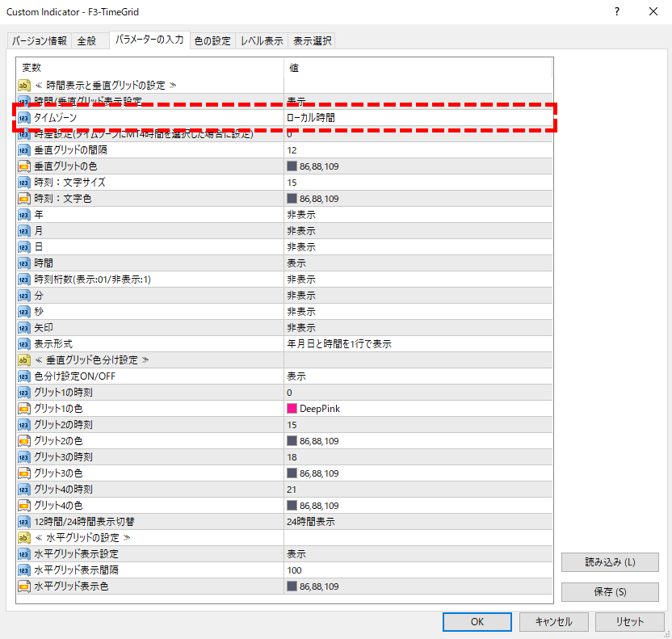Click the color icon beside グリット1の色
The width and height of the screenshot is (672, 639).
[23, 409]
